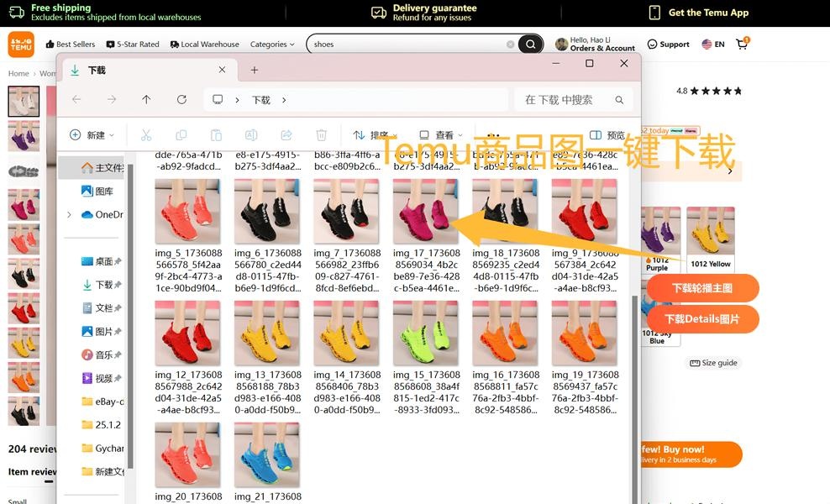Click the Share icon in the toolbar
The width and height of the screenshot is (830, 504).
286,135
